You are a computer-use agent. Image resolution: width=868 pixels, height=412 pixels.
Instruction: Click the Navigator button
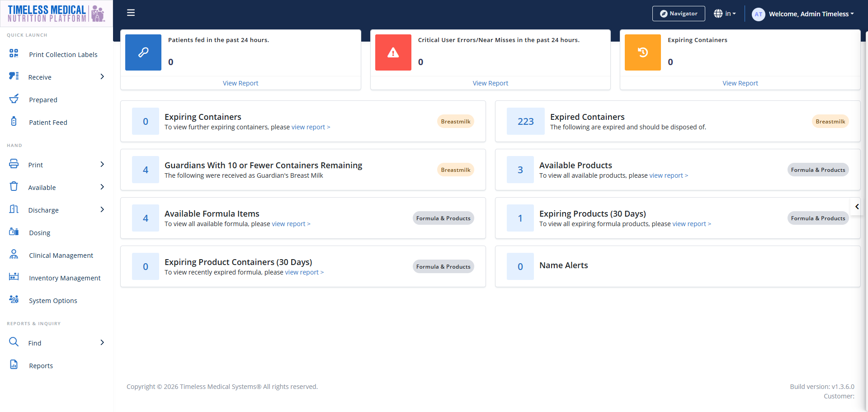679,14
